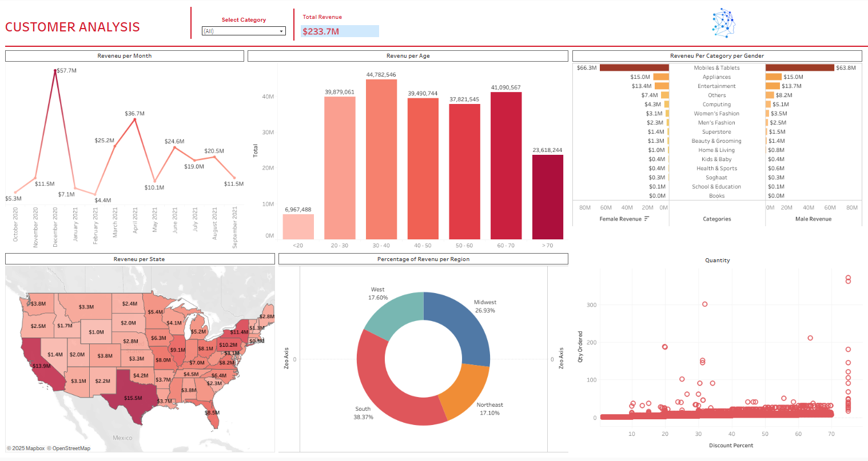Click the >70 age group bar
Image resolution: width=868 pixels, height=461 pixels.
click(x=547, y=197)
